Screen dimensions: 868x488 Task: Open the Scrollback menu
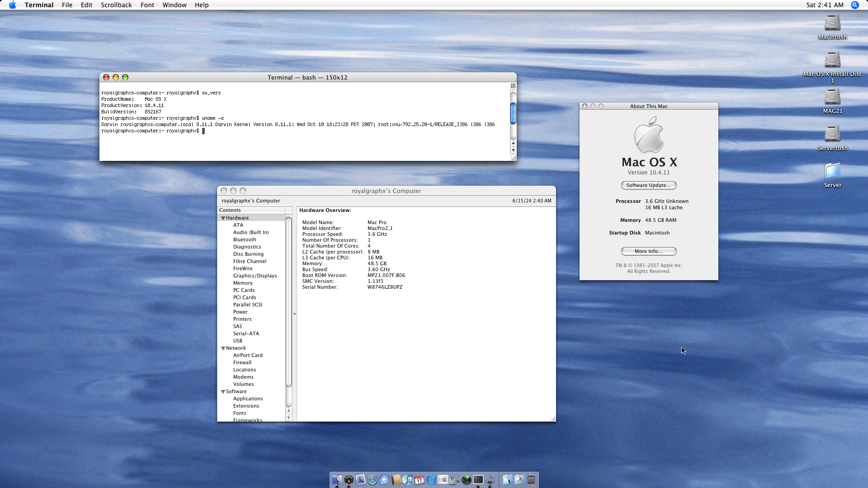[x=116, y=5]
